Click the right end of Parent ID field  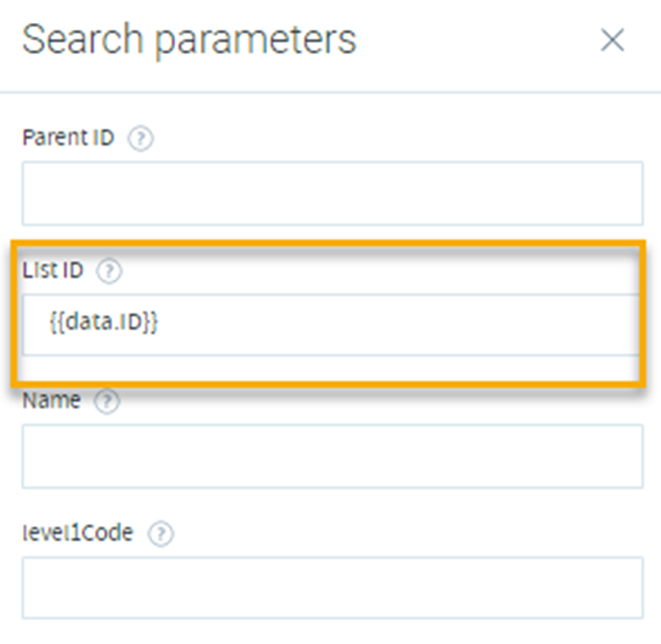(x=631, y=194)
